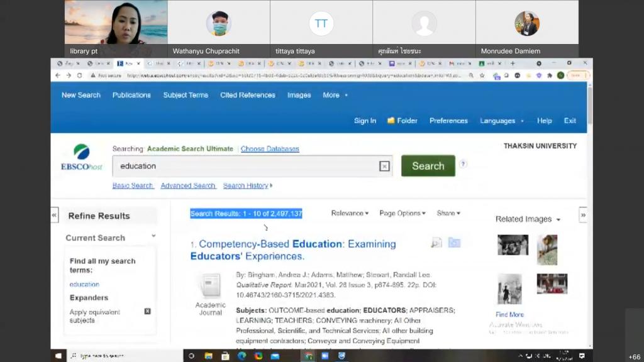
Task: Open the browser extensions puzzle icon
Action: (x=550, y=75)
